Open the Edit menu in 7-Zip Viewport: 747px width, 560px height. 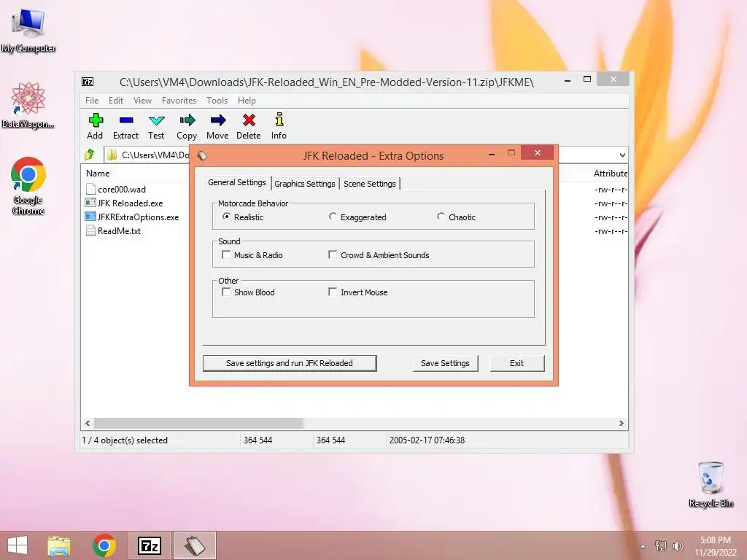pyautogui.click(x=116, y=101)
